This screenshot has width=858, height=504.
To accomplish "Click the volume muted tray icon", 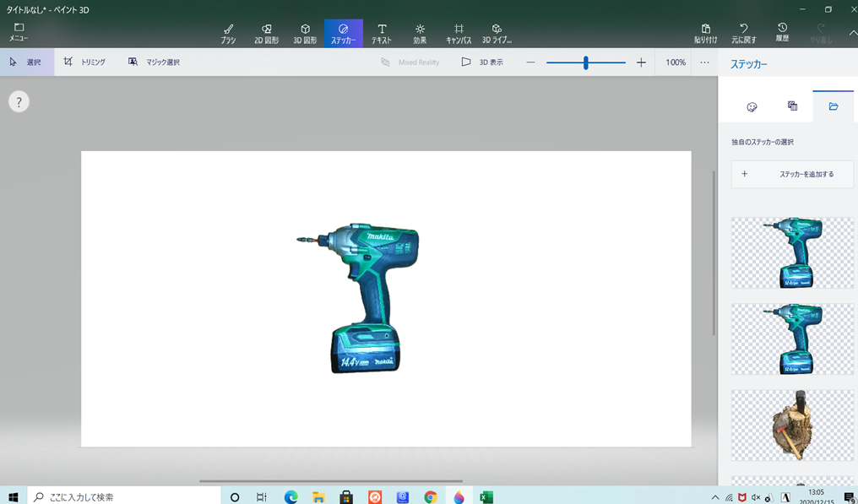I will (756, 497).
